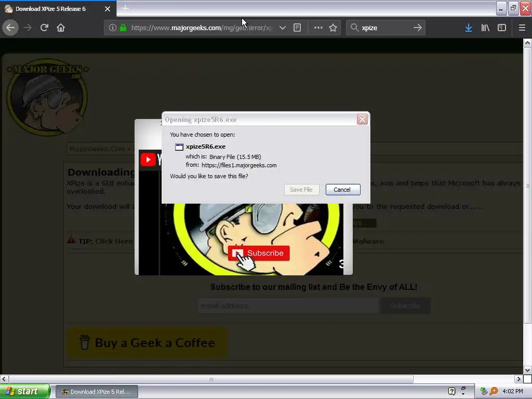Click the horizontal scrollbar thumb
This screenshot has height=399, width=532.
click(x=211, y=379)
